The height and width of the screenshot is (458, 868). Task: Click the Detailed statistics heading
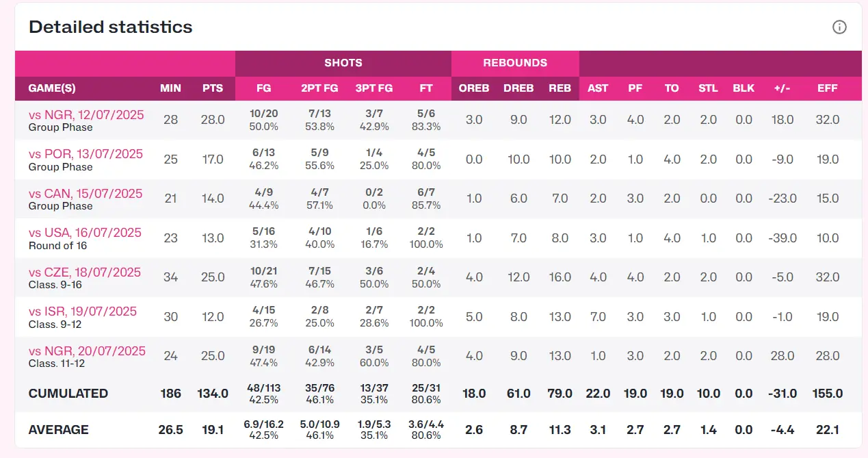click(111, 27)
